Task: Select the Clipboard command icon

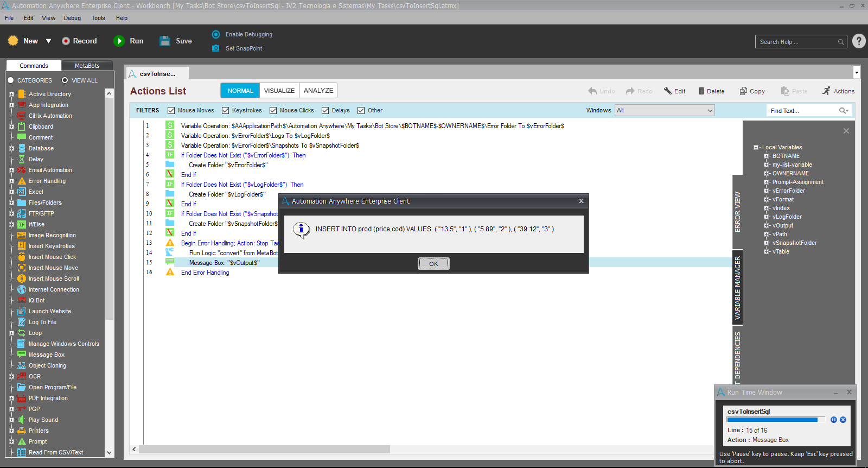Action: (22, 127)
